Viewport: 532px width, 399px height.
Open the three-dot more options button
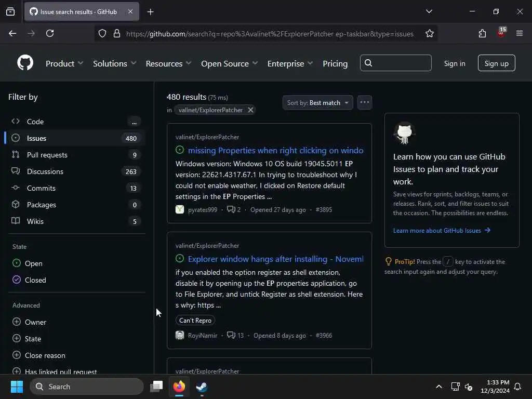[364, 102]
